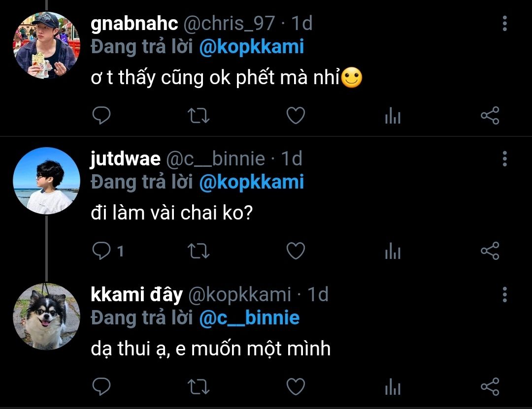Like the kkami đây reply
Screen dimensions: 532x409
296,387
